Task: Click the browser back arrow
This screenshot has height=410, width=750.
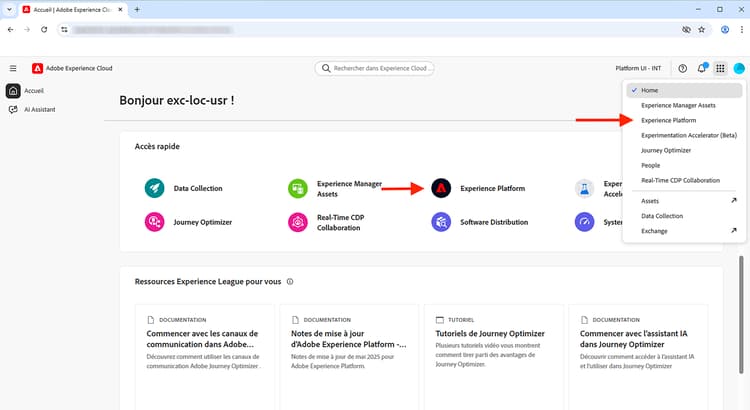Action: click(11, 30)
